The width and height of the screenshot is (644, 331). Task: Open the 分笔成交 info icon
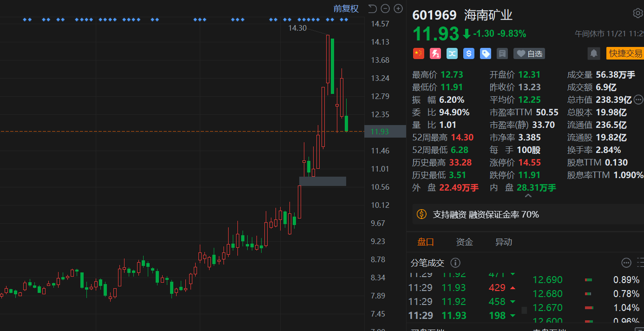455,263
